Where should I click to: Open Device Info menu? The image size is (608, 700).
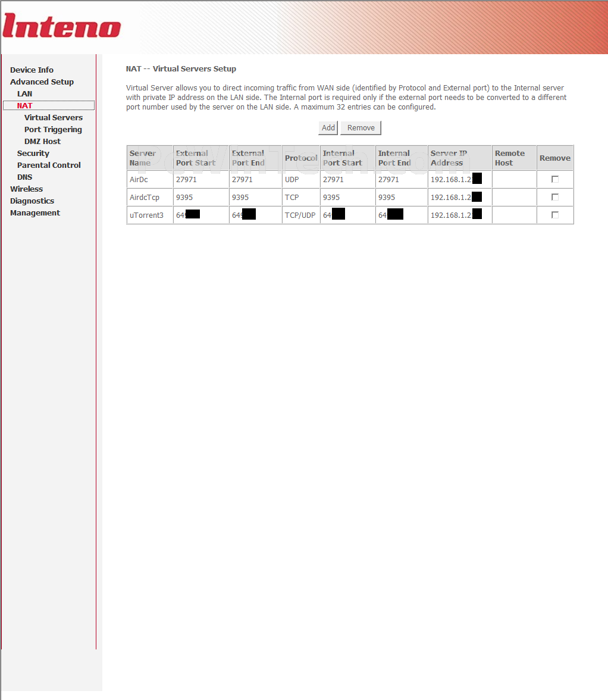point(32,70)
